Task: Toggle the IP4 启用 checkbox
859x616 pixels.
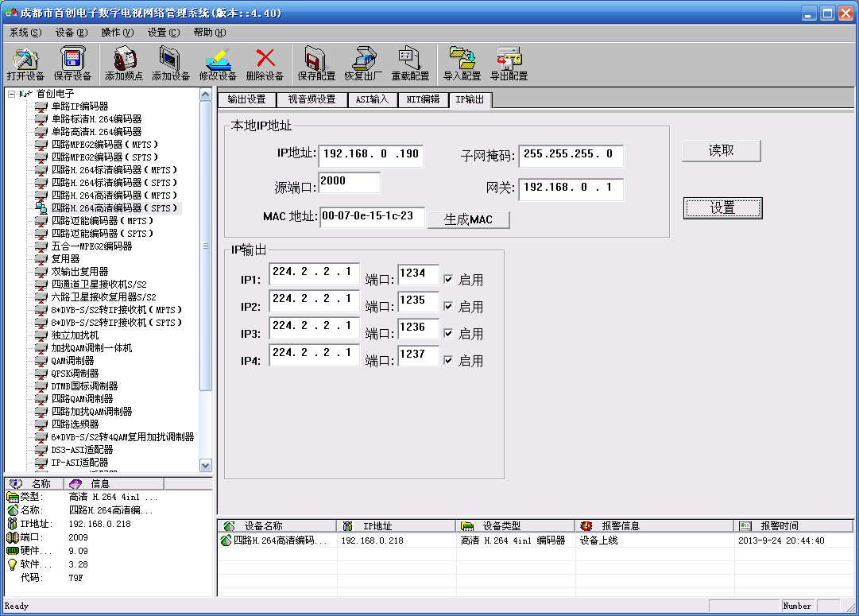Action: coord(448,360)
